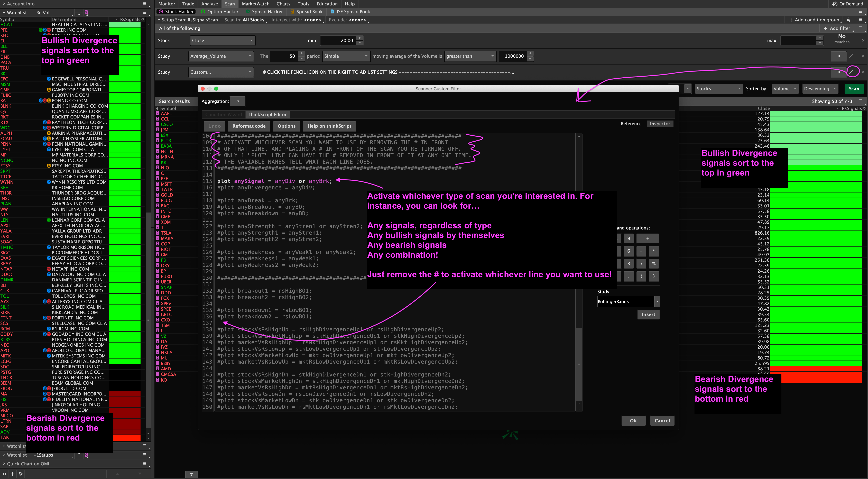Viewport: 868px width, 479px height.
Task: Expand the Quick Chart on OMI gadget
Action: pyautogui.click(x=28, y=464)
